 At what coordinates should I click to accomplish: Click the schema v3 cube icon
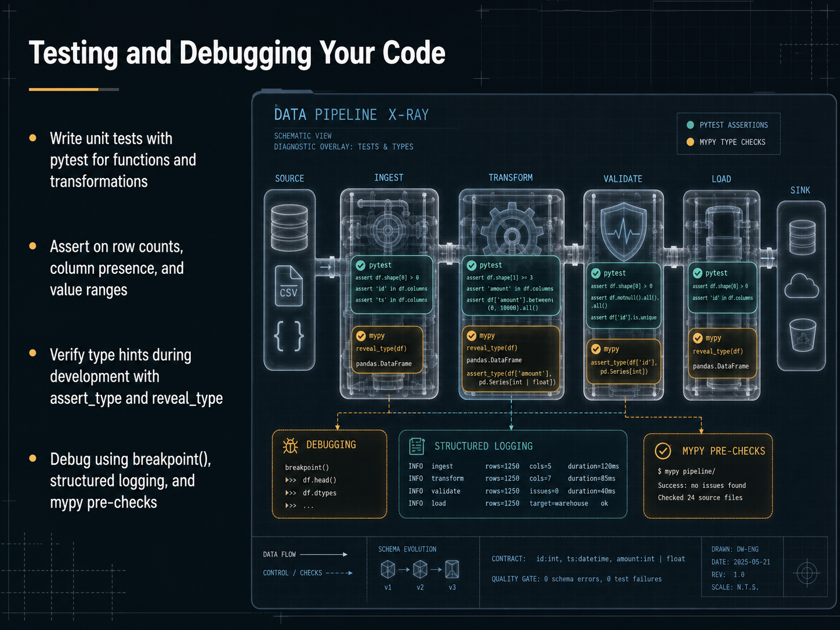(x=452, y=569)
